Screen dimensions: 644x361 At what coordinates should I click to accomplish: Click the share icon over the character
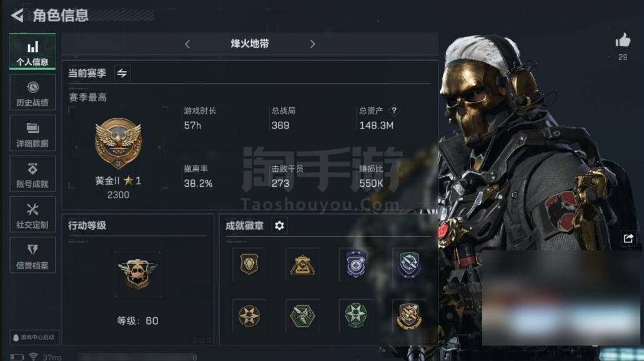point(628,238)
